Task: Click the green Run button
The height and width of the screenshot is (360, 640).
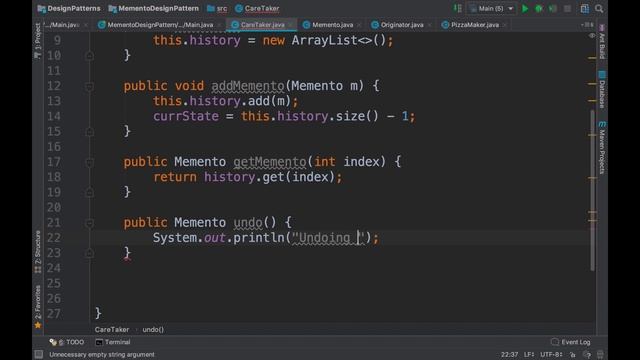Action: 525,9
